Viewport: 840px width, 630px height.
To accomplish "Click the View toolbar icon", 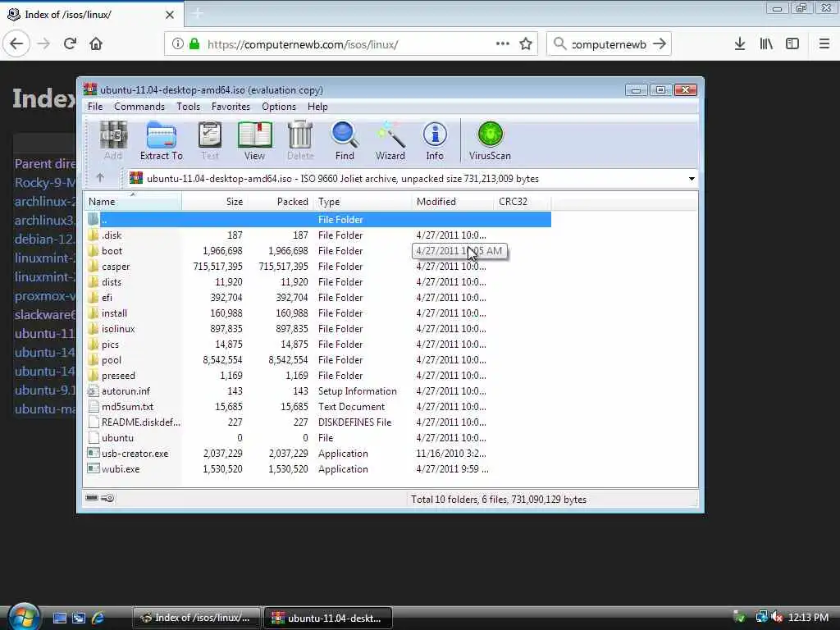I will click(x=254, y=140).
